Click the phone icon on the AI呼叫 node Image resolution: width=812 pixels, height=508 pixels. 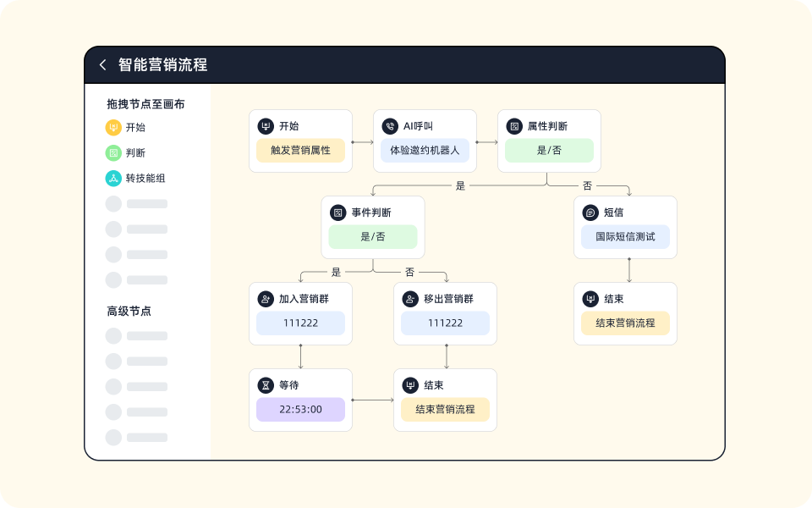388,125
